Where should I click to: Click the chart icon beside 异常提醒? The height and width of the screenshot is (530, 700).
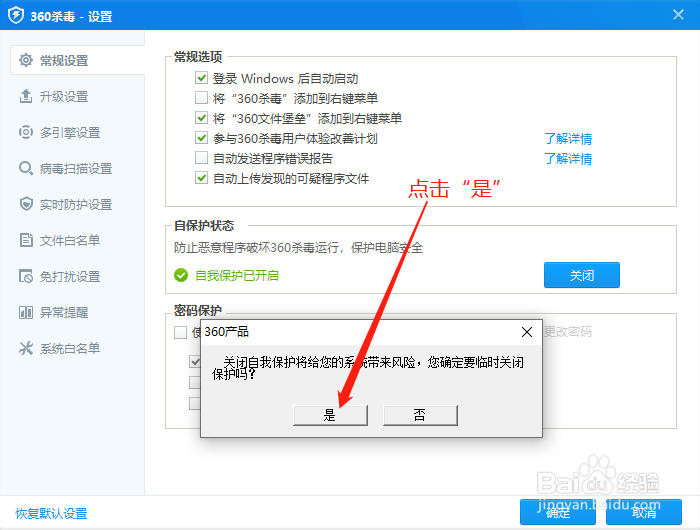tap(26, 312)
